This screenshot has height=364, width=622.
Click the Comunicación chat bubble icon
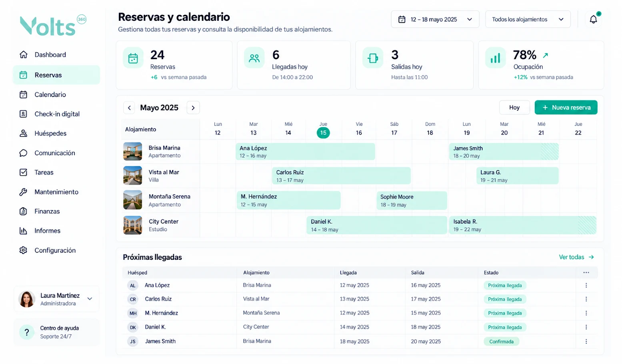[24, 153]
